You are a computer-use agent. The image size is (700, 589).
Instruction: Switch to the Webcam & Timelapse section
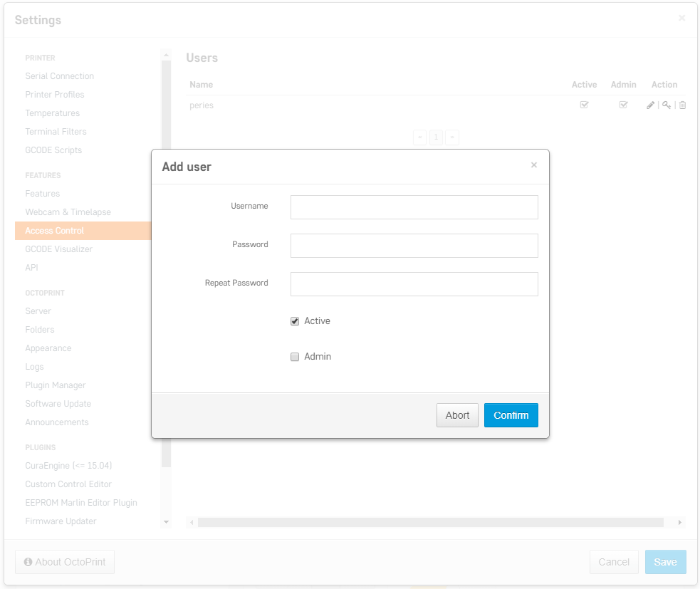(x=68, y=212)
